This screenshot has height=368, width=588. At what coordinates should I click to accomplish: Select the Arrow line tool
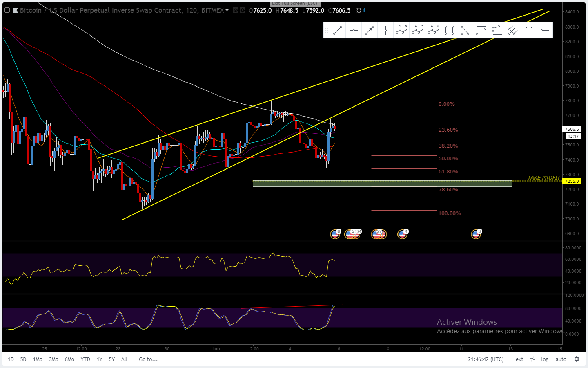tap(370, 30)
